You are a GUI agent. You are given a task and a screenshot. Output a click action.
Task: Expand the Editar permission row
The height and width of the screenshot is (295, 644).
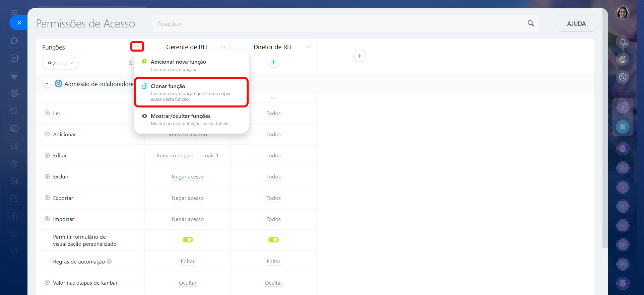[47, 155]
